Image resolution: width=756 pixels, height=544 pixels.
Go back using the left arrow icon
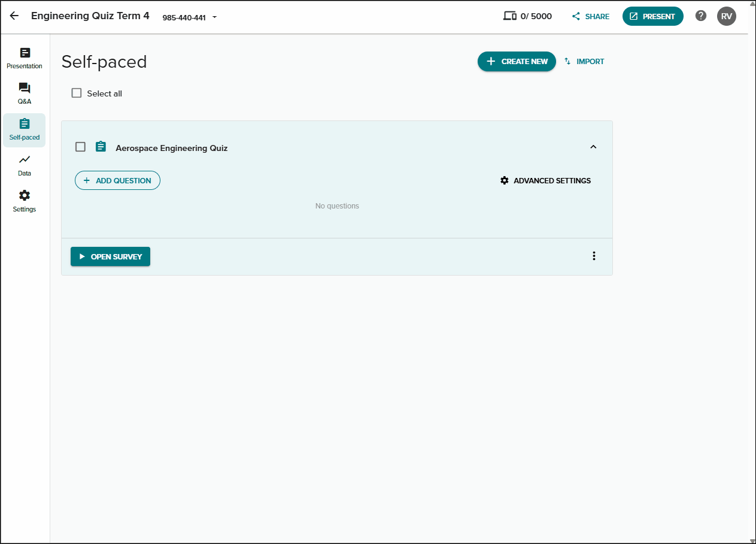click(14, 16)
